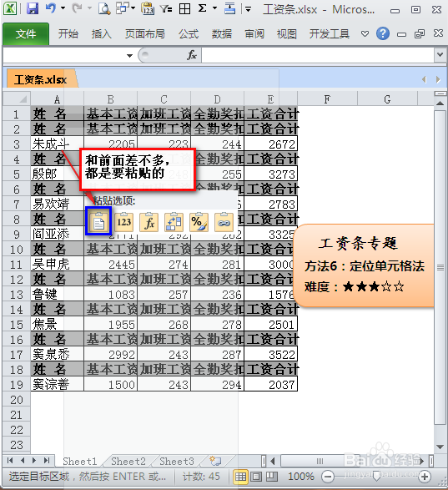The height and width of the screenshot is (490, 448).
Task: Open Print Preview magnifier icon
Action: [104, 8]
